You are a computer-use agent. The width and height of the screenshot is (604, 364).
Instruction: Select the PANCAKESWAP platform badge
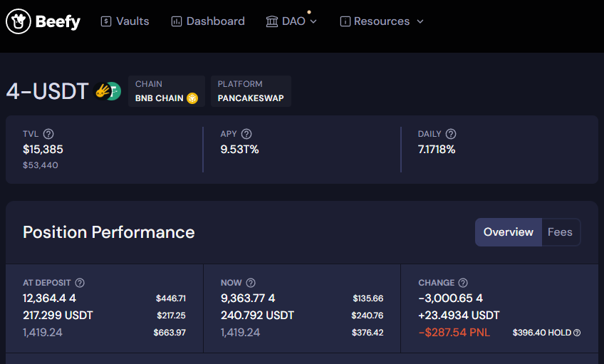pyautogui.click(x=251, y=91)
